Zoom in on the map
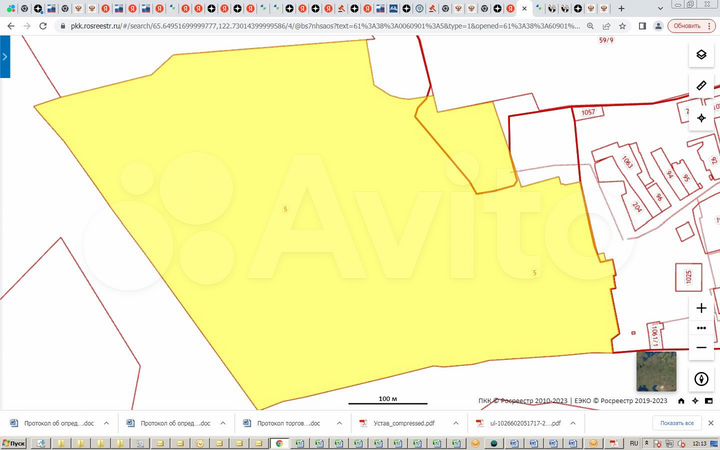The height and width of the screenshot is (450, 720). pyautogui.click(x=701, y=308)
